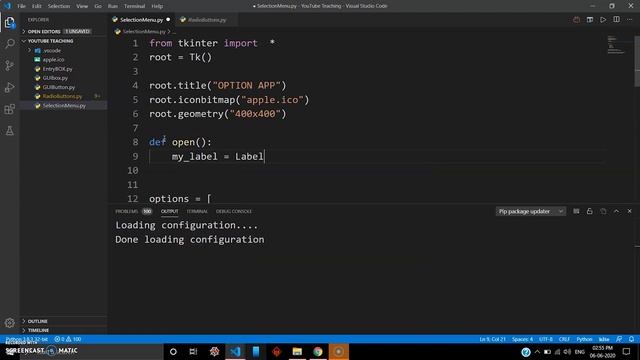
Task: Open the Go menu
Action: click(x=98, y=6)
